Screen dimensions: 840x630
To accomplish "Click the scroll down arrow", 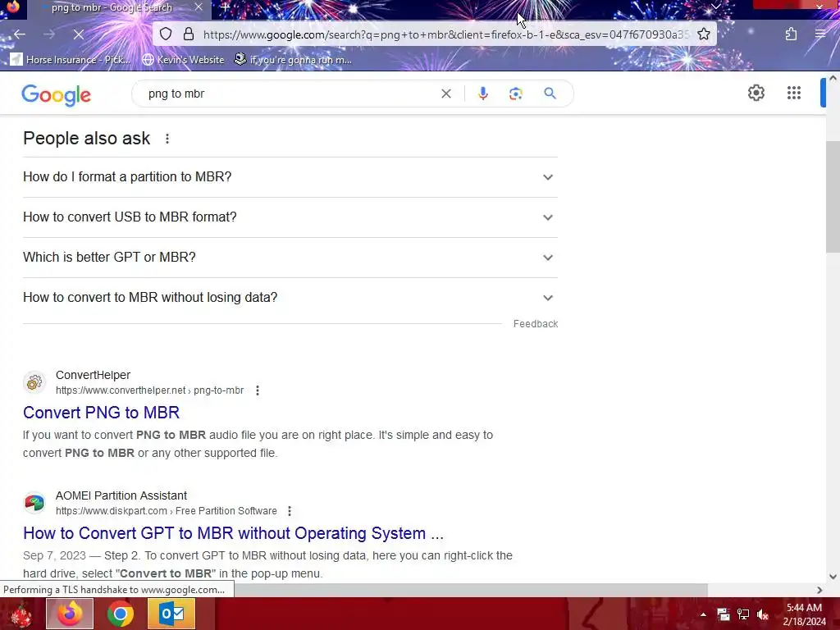I will click(833, 577).
